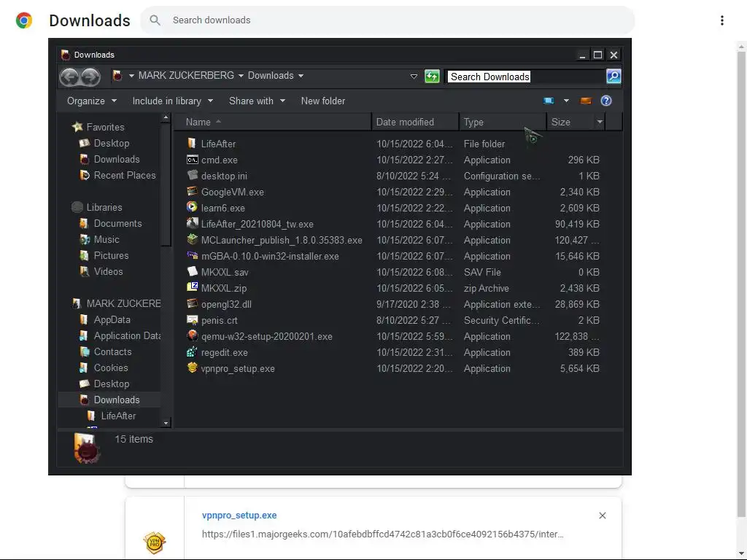Select mGBA-0.10.0-win32-installer.exe icon
The image size is (747, 560).
coord(192,256)
